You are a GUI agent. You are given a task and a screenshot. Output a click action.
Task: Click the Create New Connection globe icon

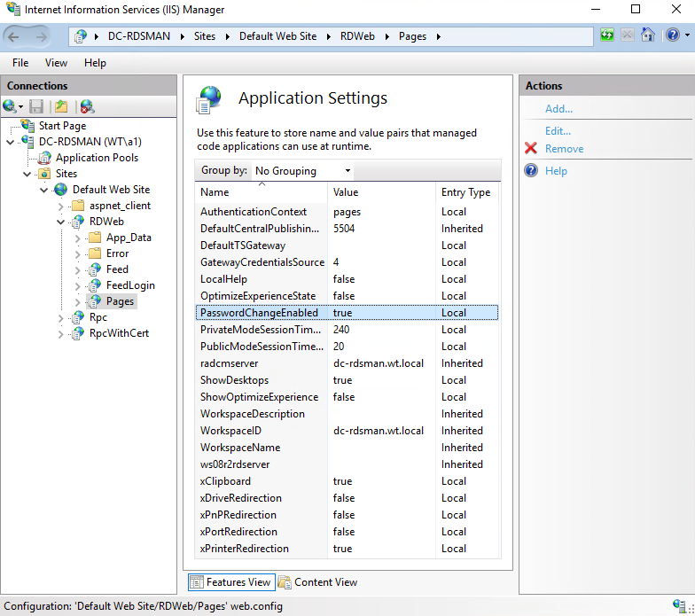[x=10, y=106]
